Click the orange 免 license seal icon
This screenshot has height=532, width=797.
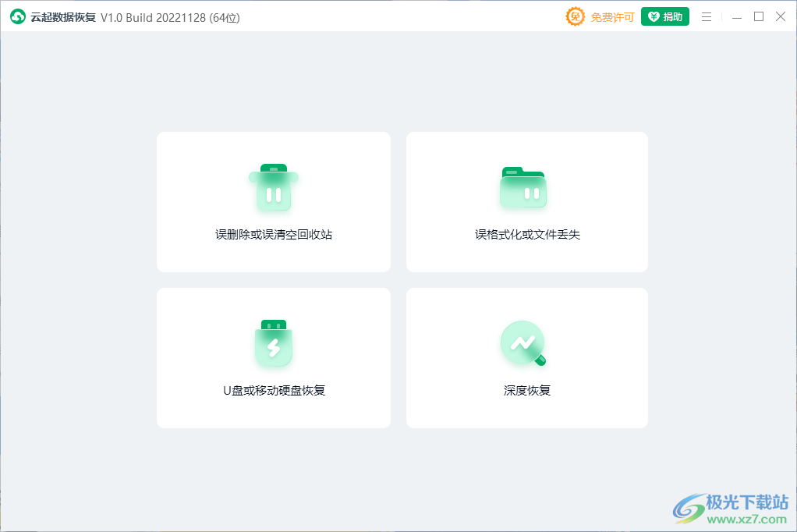(x=575, y=16)
